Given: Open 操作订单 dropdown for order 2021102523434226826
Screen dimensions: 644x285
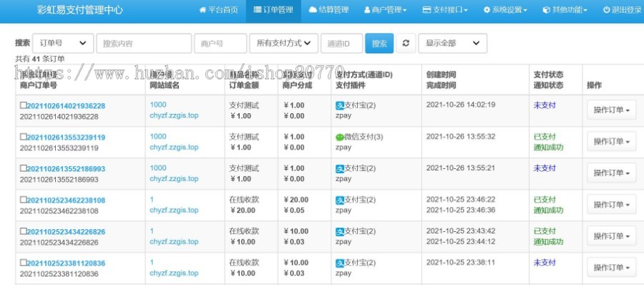Looking at the screenshot, I should tap(612, 236).
